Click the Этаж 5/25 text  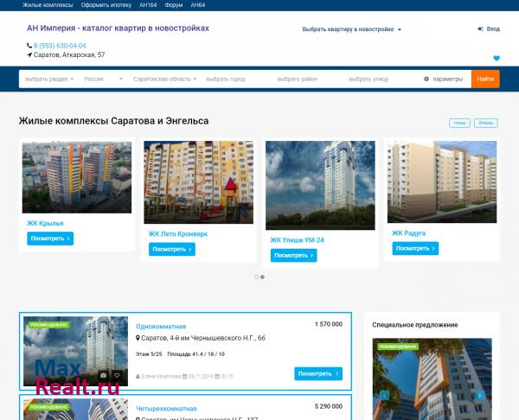pyautogui.click(x=149, y=354)
